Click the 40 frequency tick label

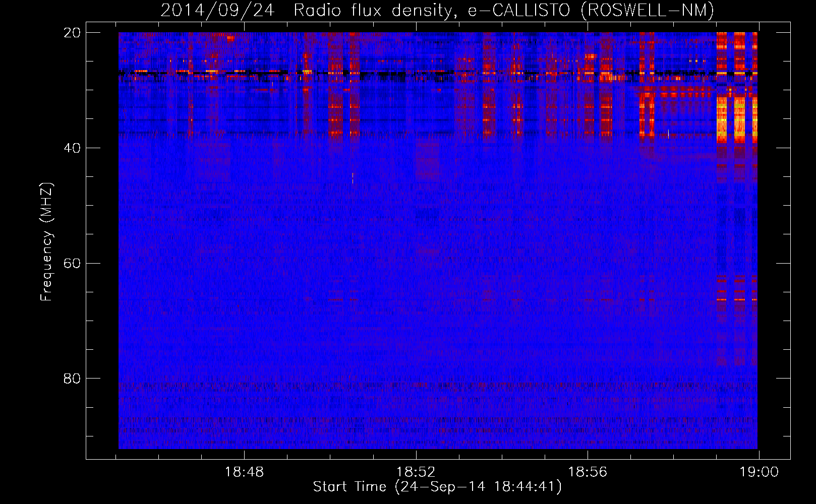(72, 148)
